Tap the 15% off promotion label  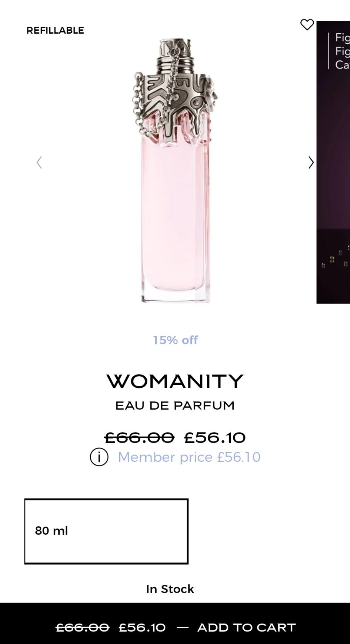tap(175, 340)
